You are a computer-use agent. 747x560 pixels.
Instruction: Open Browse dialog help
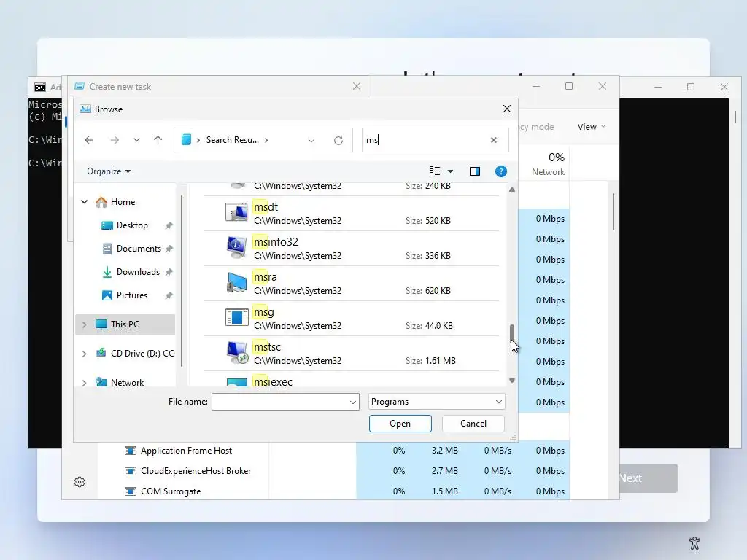pyautogui.click(x=500, y=171)
